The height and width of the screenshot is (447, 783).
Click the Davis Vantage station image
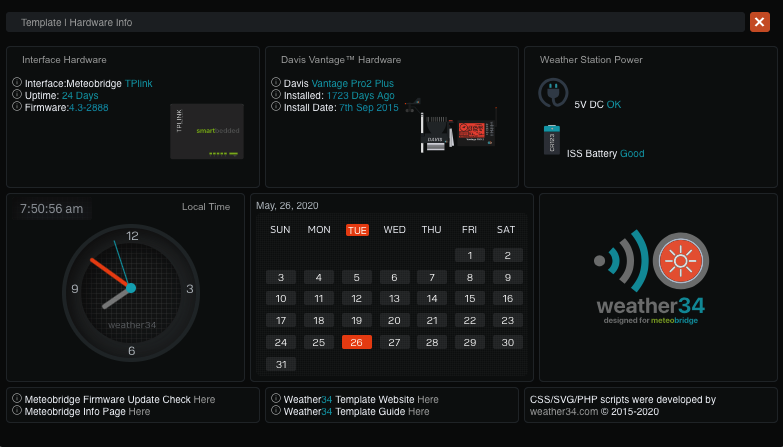click(x=452, y=126)
